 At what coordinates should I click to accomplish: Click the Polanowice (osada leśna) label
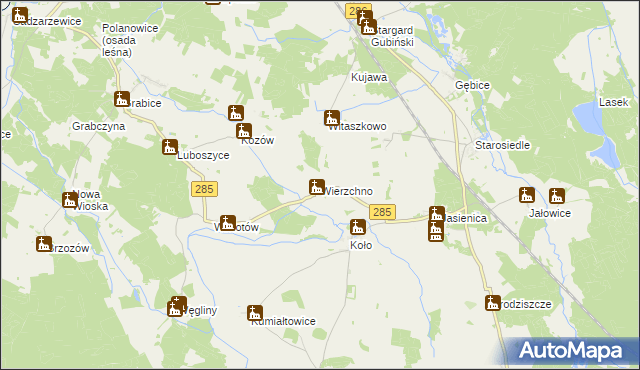[x=130, y=40]
